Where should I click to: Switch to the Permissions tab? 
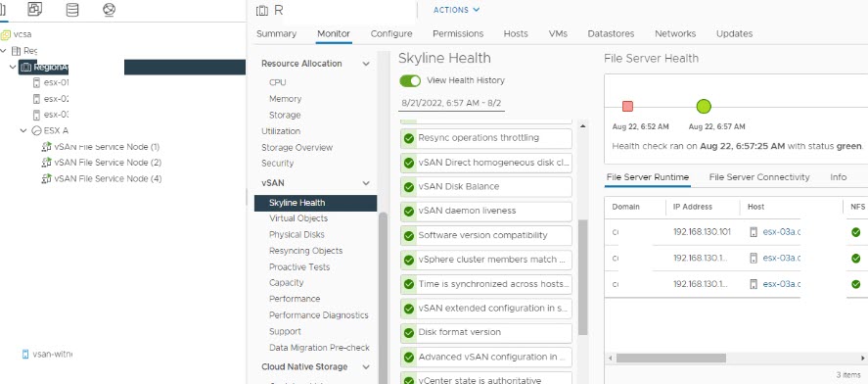[x=458, y=34]
